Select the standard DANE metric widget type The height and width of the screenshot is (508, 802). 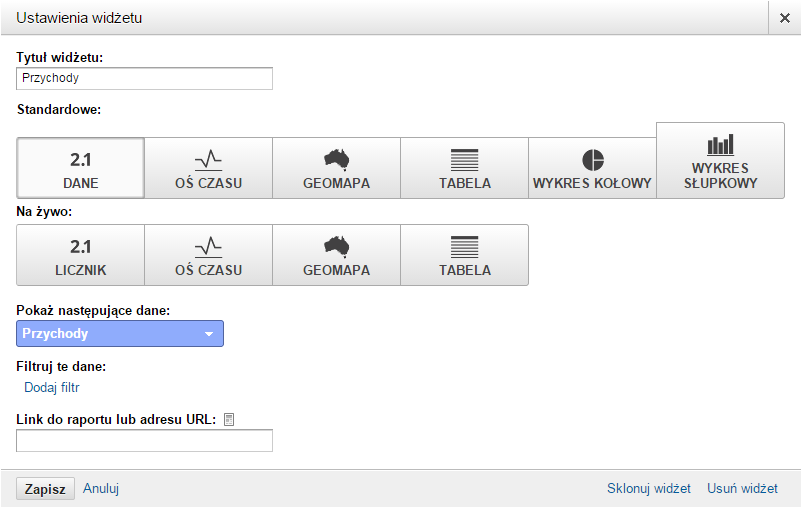(81, 168)
